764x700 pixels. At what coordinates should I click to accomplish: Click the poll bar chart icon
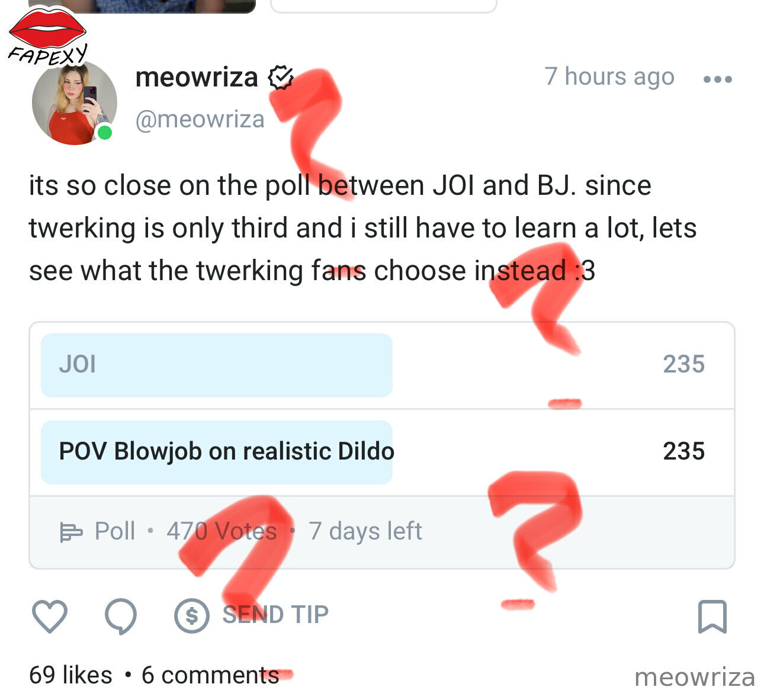tap(71, 532)
